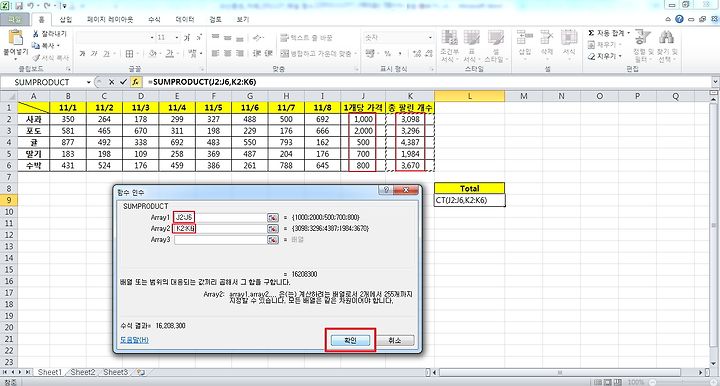Viewport: 720px width, 386px height.
Task: Confirm formula with the checkmark icon
Action: (123, 82)
